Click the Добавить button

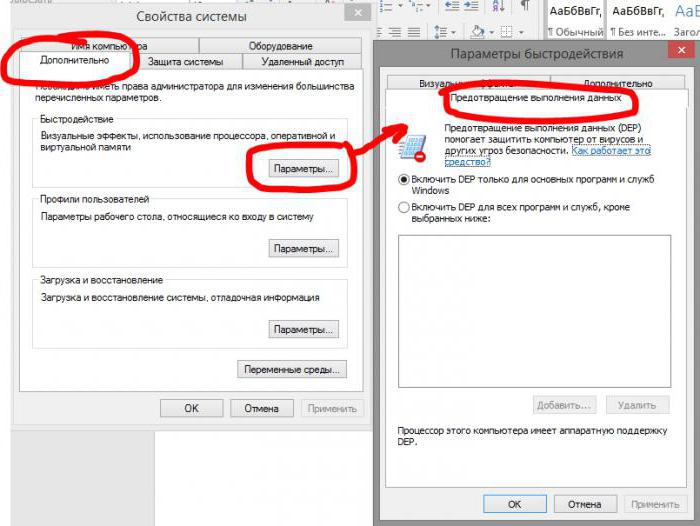(x=564, y=405)
